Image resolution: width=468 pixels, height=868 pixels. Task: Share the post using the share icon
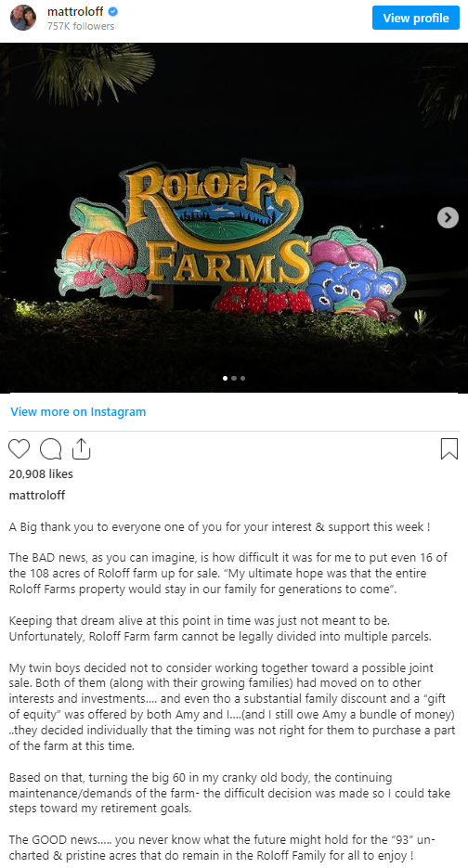coord(81,449)
